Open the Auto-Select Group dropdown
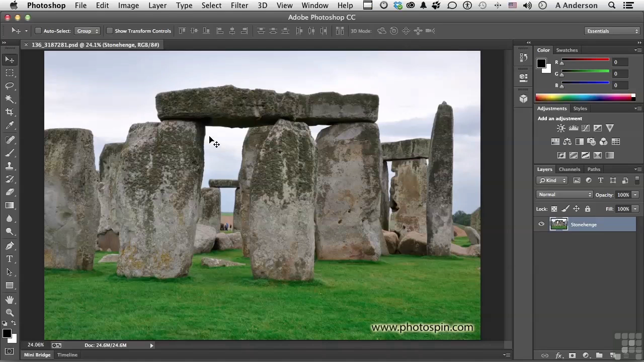This screenshot has width=644, height=362. tap(88, 31)
